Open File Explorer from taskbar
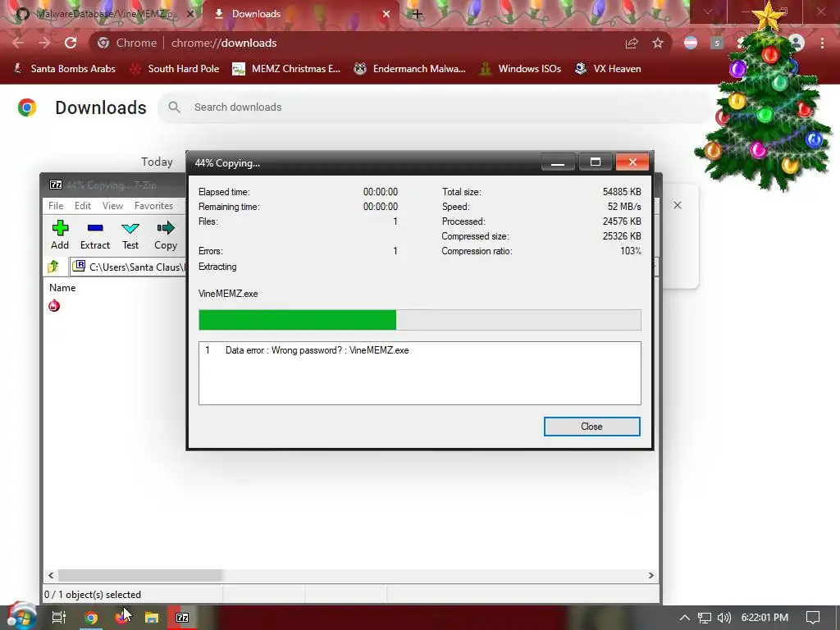This screenshot has height=630, width=840. [152, 618]
